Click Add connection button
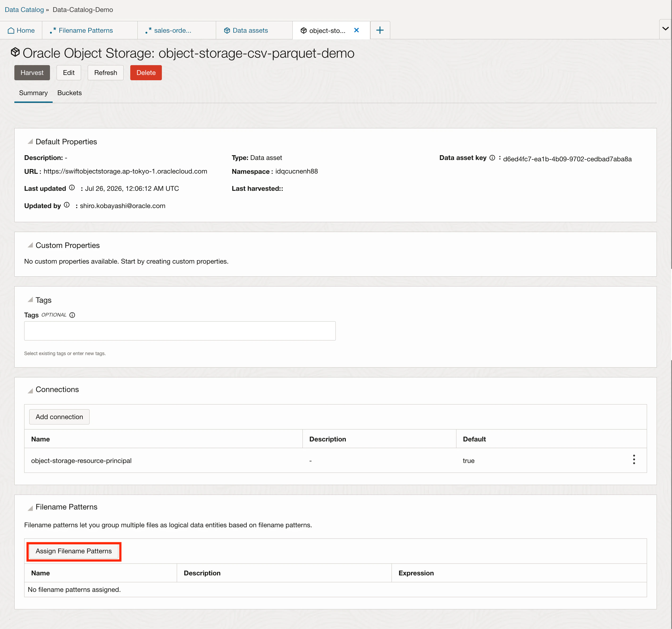Viewport: 672px width, 629px height. 60,417
